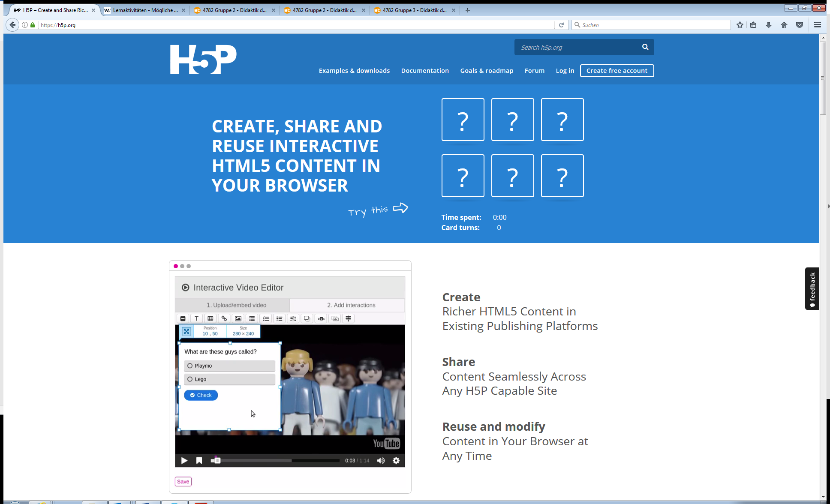Select the Drag Text dotted 'abc' tool
This screenshot has width=830, height=504.
click(x=335, y=318)
